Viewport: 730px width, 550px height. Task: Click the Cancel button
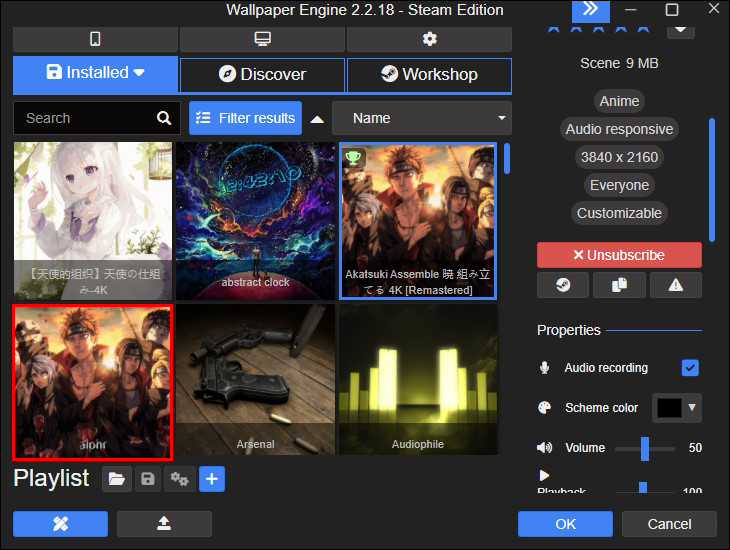coord(669,524)
